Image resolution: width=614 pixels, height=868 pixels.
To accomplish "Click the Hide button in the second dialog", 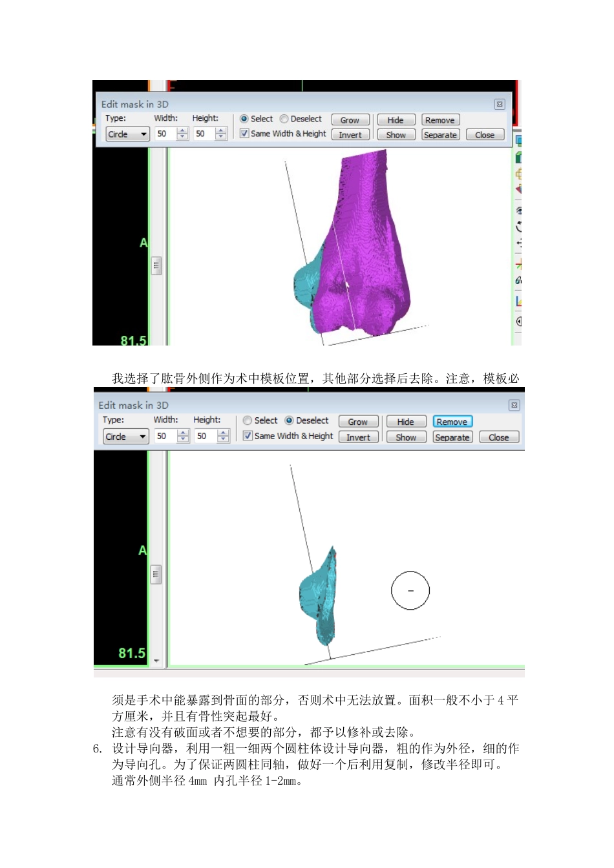I will (406, 422).
